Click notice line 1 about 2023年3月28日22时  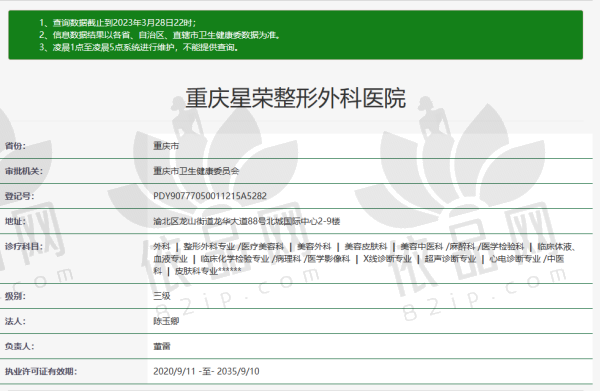point(117,23)
